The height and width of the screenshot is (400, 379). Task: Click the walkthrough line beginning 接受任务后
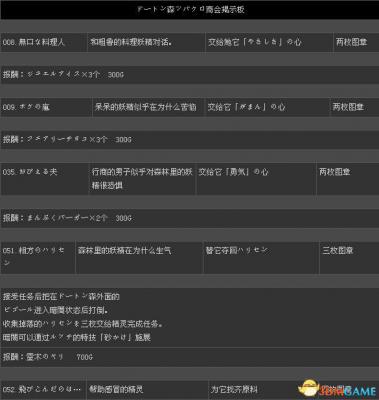[x=61, y=296]
